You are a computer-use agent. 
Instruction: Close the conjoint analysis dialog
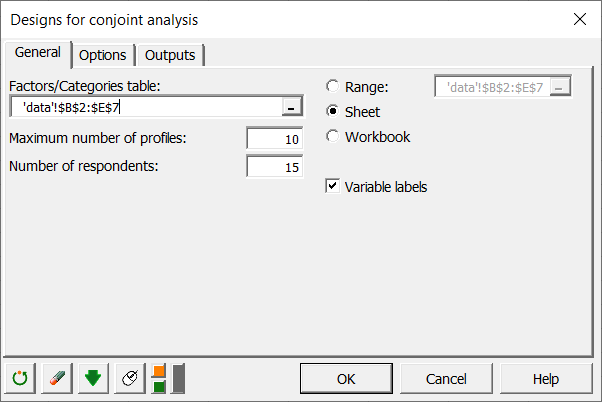pos(579,19)
